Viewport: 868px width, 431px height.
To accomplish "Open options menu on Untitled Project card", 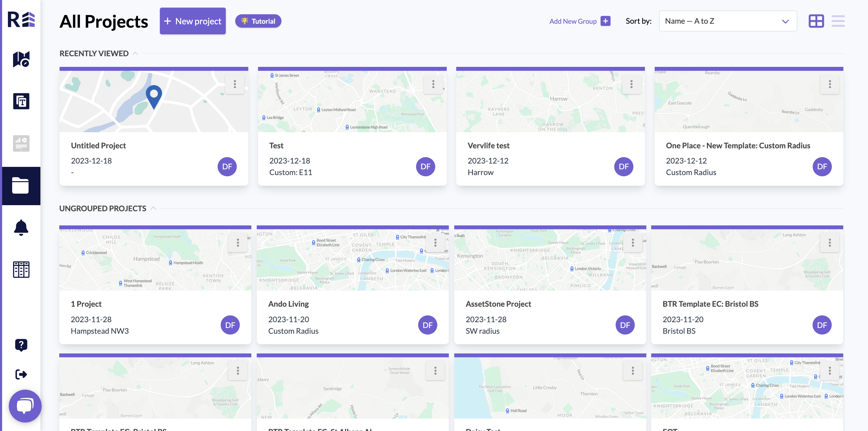I will (x=235, y=84).
